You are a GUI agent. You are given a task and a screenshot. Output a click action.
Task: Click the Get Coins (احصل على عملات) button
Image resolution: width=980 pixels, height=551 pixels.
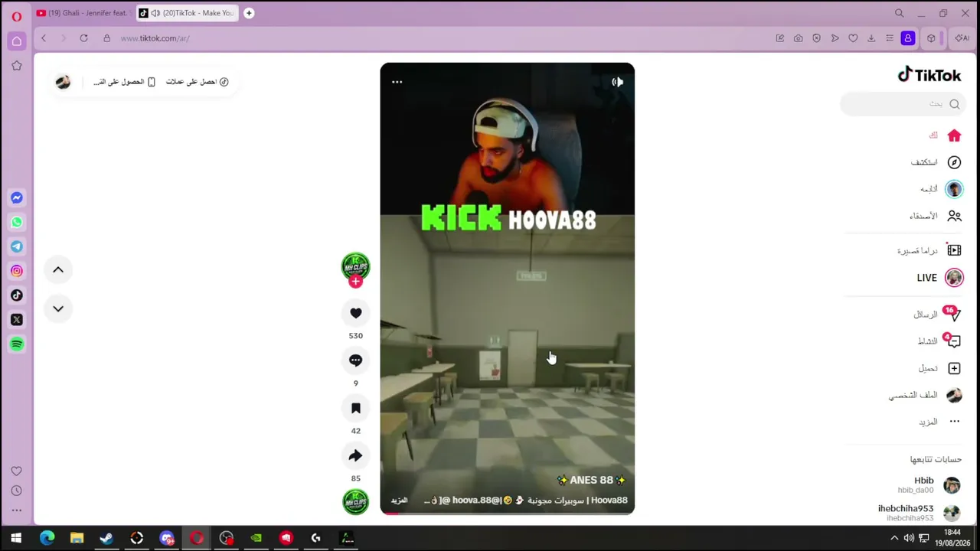coord(198,82)
